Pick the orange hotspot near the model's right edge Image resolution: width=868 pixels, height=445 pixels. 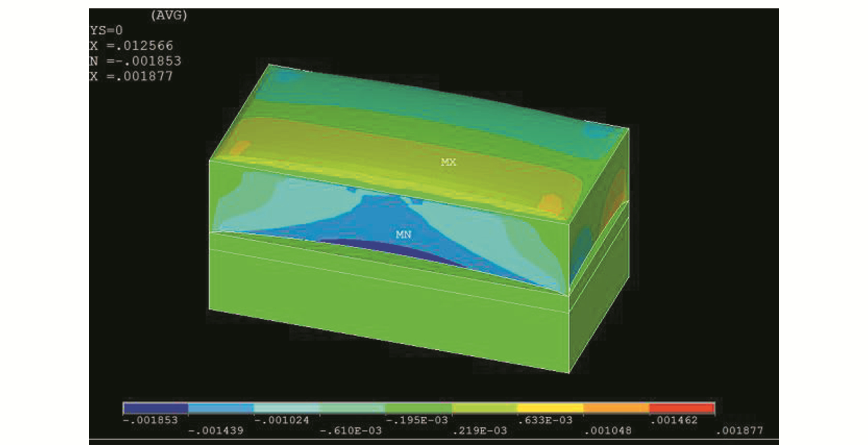click(x=550, y=203)
